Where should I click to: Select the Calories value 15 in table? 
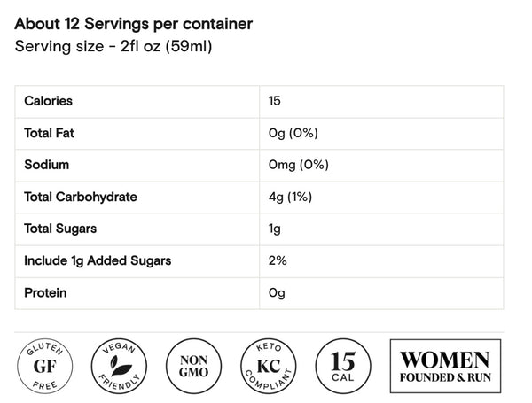pos(275,101)
